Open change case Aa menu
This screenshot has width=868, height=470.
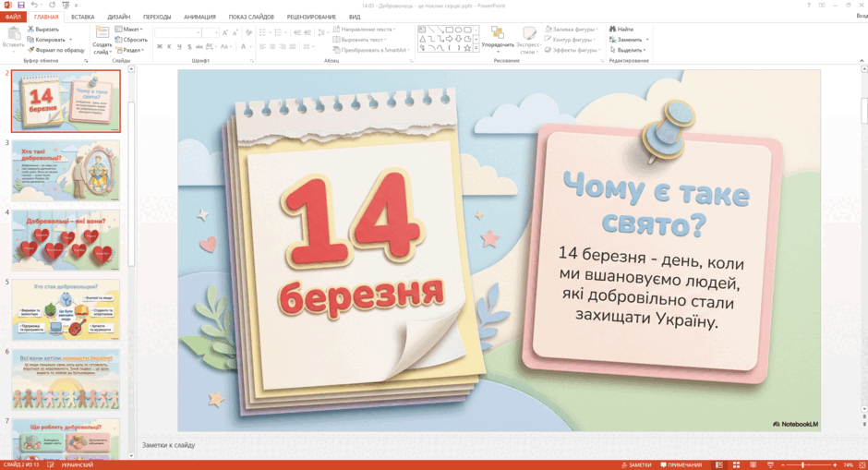tap(225, 46)
